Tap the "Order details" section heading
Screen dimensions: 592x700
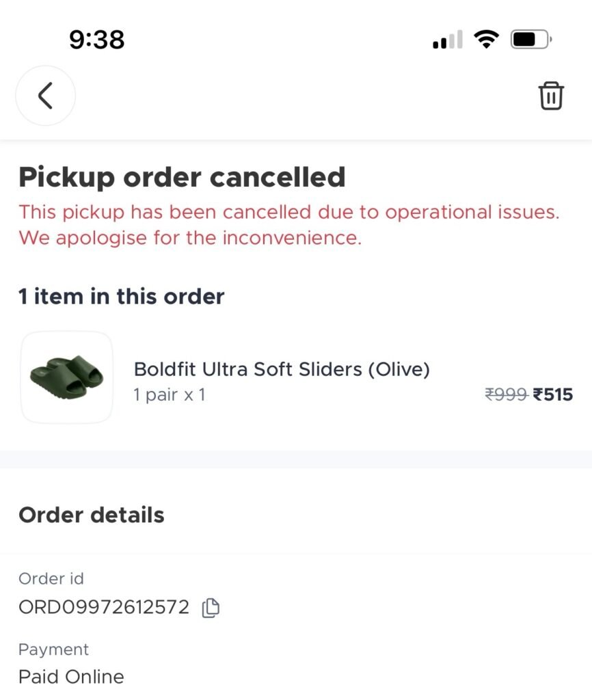point(91,515)
